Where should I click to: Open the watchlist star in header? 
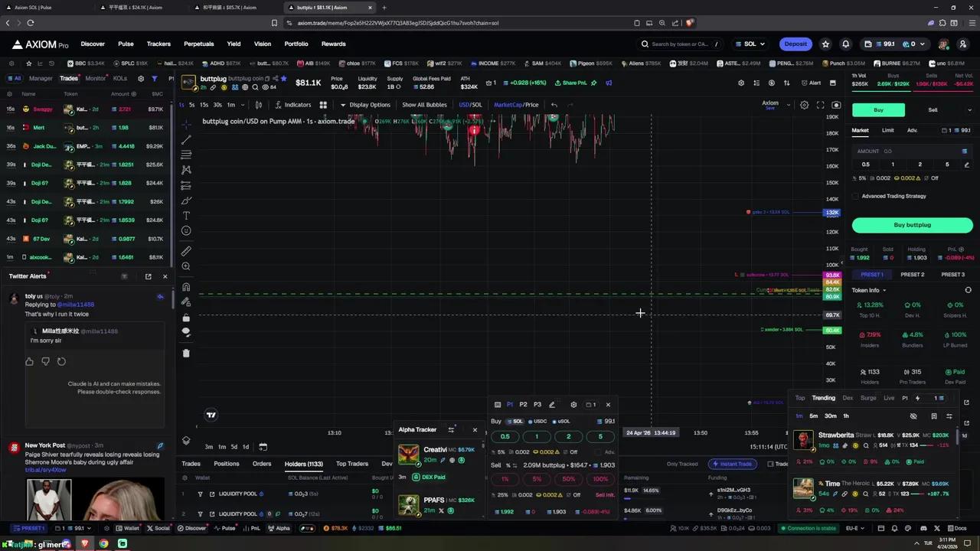click(x=825, y=44)
